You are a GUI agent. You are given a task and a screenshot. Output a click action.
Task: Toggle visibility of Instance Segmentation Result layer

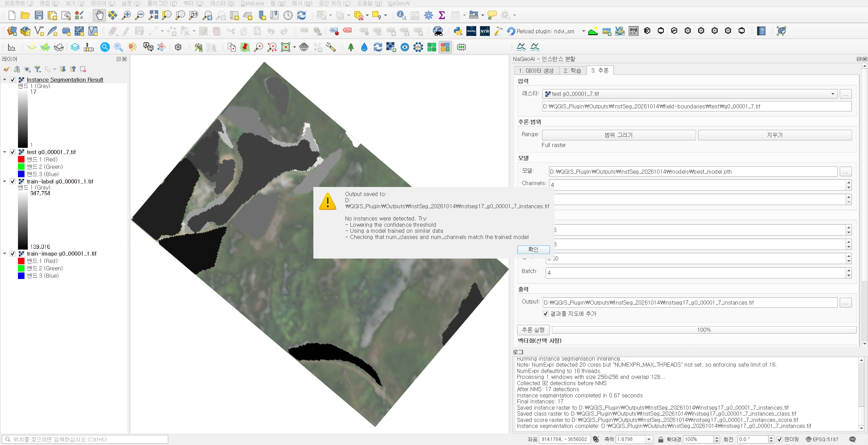coord(13,80)
